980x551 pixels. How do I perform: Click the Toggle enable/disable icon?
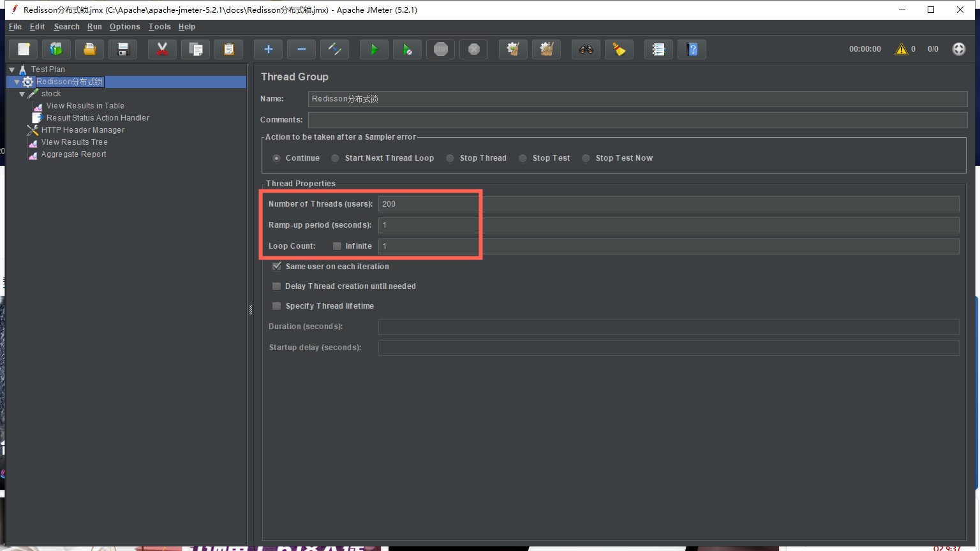[335, 49]
